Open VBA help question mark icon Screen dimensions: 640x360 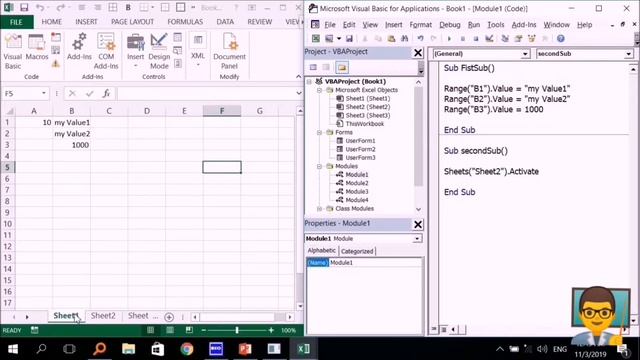[x=560, y=38]
